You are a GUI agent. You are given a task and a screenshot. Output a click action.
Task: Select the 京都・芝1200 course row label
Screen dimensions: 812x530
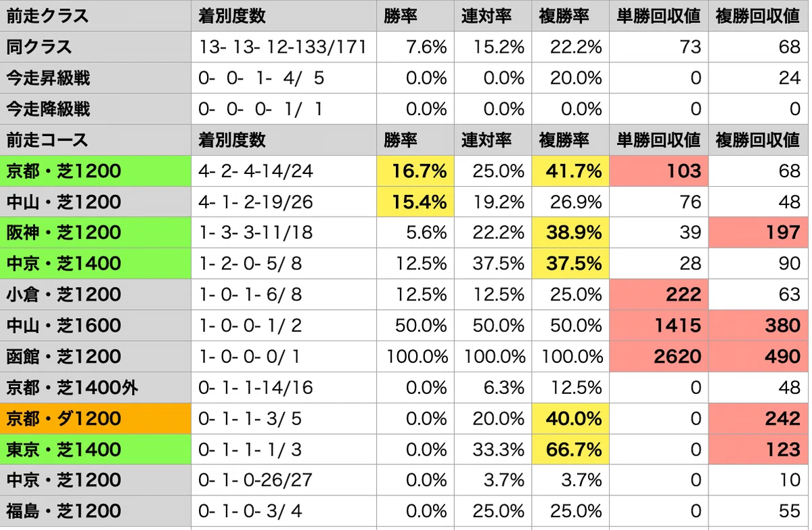[x=95, y=171]
